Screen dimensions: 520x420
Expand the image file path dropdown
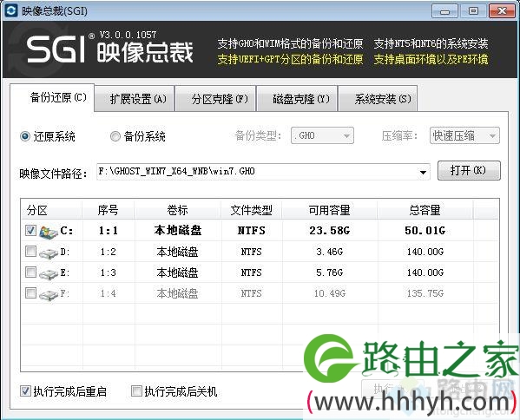[x=423, y=172]
